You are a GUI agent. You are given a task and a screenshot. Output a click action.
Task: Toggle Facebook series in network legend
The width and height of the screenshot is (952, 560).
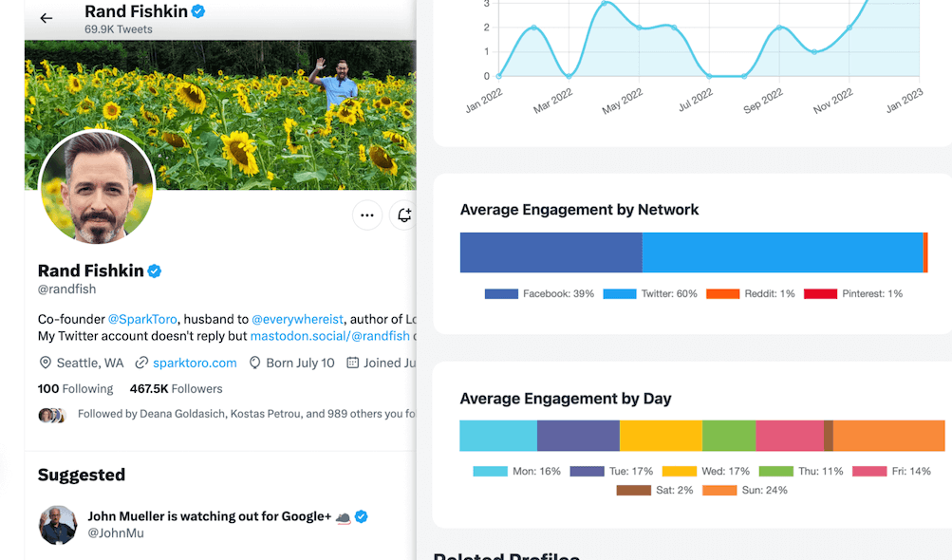point(539,294)
